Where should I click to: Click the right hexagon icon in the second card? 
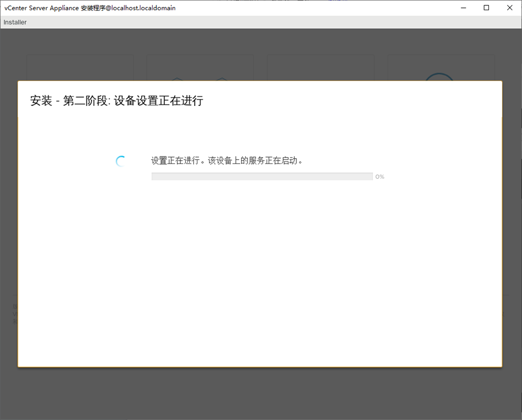pos(222,79)
